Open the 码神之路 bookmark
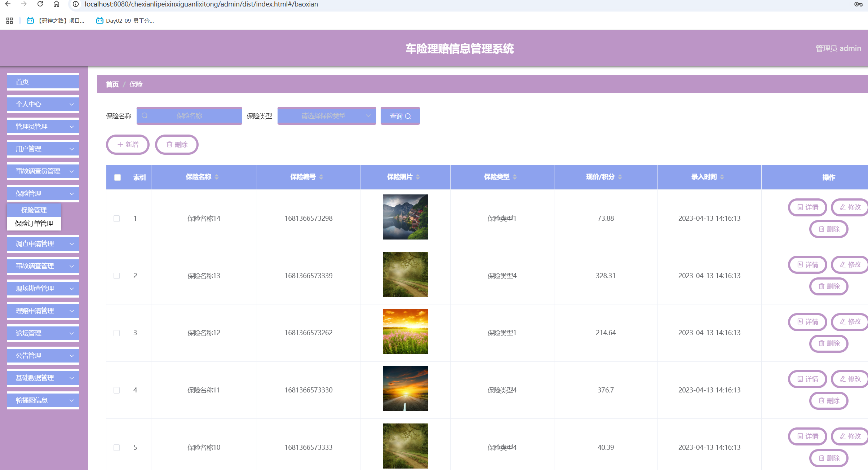Viewport: 868px width, 470px height. pos(56,21)
